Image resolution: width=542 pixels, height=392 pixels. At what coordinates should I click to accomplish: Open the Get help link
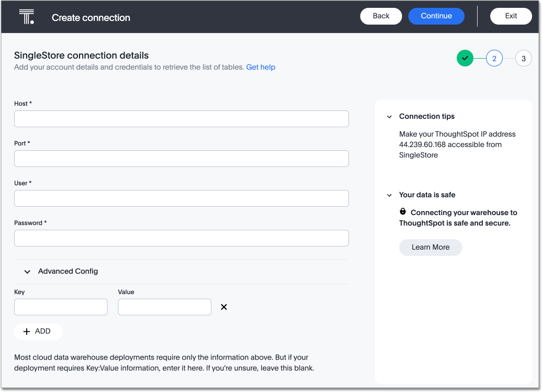point(261,67)
